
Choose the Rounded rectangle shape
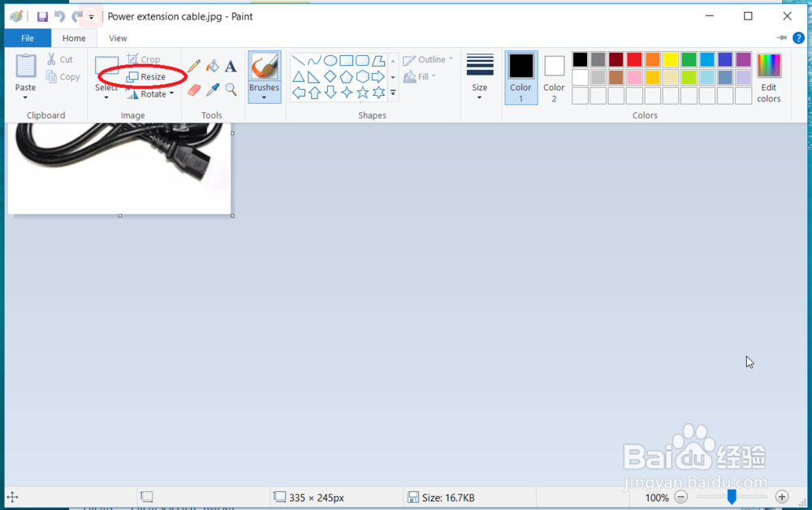point(362,61)
